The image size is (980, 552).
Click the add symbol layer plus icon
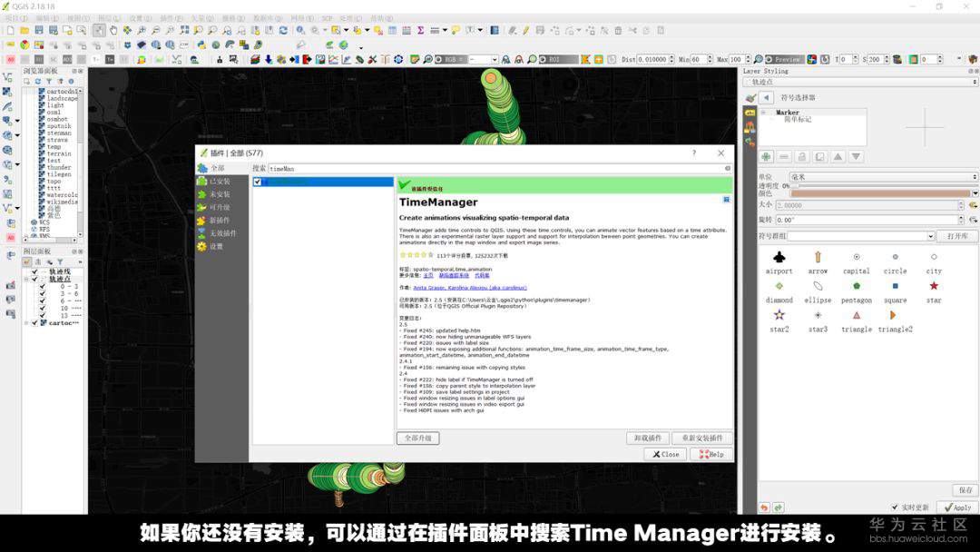766,156
